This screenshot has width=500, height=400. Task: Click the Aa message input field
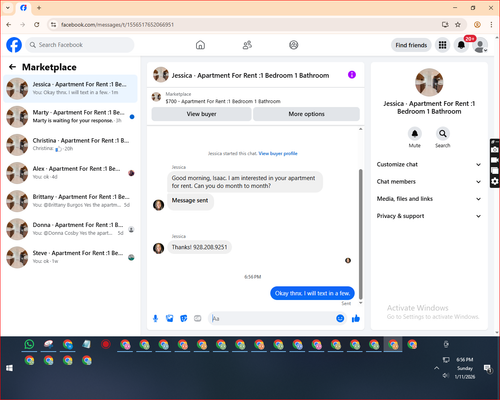click(272, 318)
